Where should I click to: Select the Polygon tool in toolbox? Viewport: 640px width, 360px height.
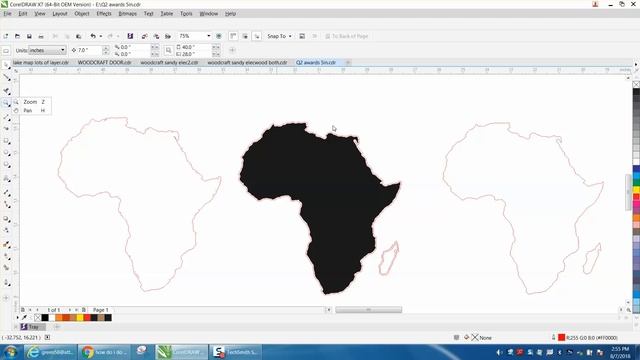6,165
